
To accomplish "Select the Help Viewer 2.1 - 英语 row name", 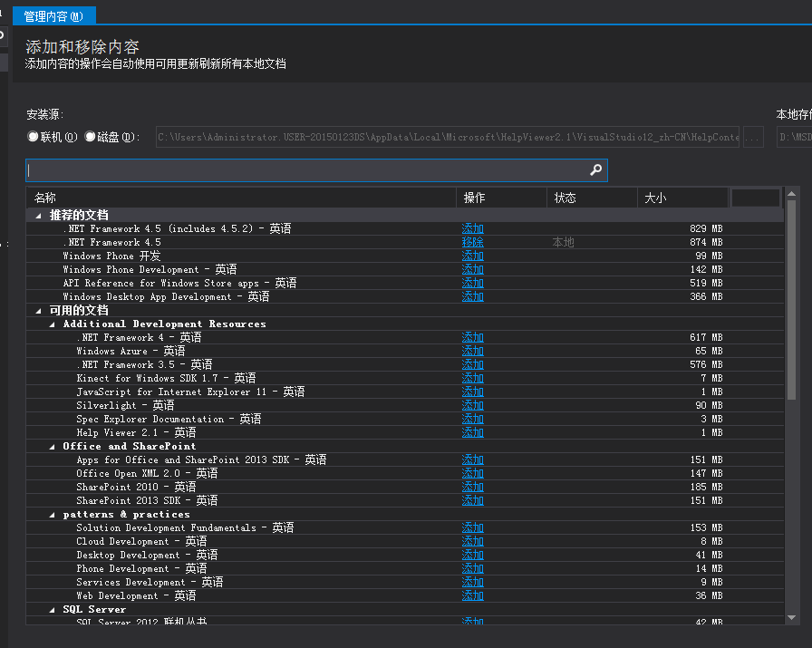I will click(x=136, y=432).
